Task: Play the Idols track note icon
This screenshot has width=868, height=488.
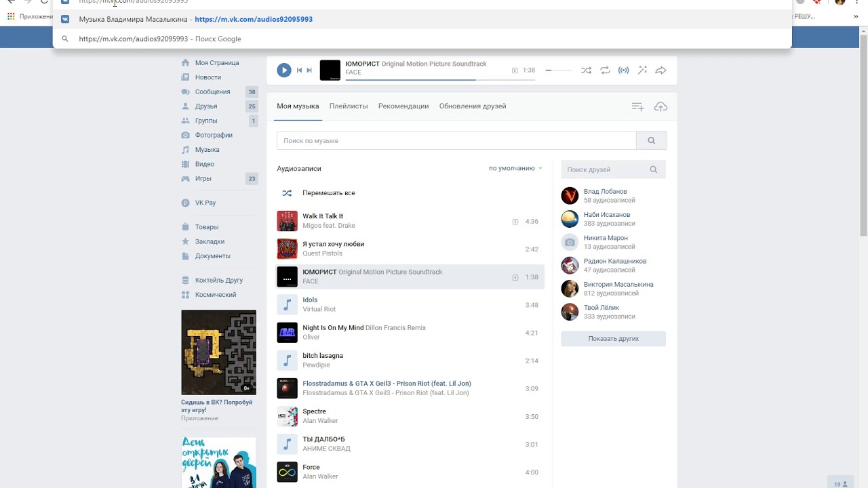Action: 287,304
